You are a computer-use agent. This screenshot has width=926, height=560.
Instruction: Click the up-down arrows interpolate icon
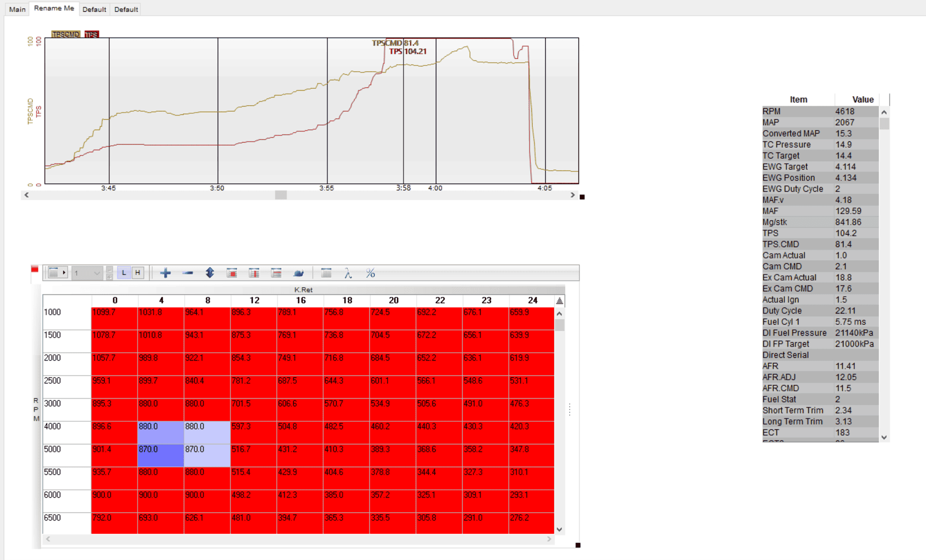(x=210, y=273)
